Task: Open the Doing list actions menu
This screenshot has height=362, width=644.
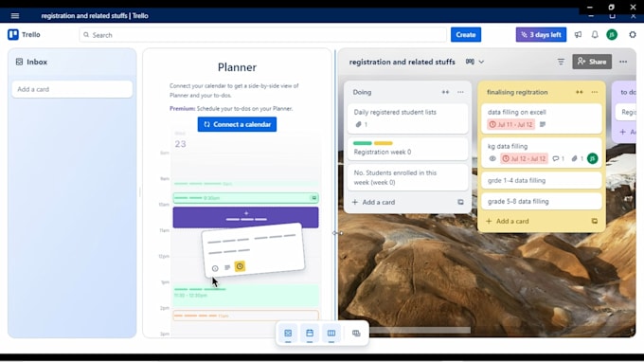Action: pos(460,92)
